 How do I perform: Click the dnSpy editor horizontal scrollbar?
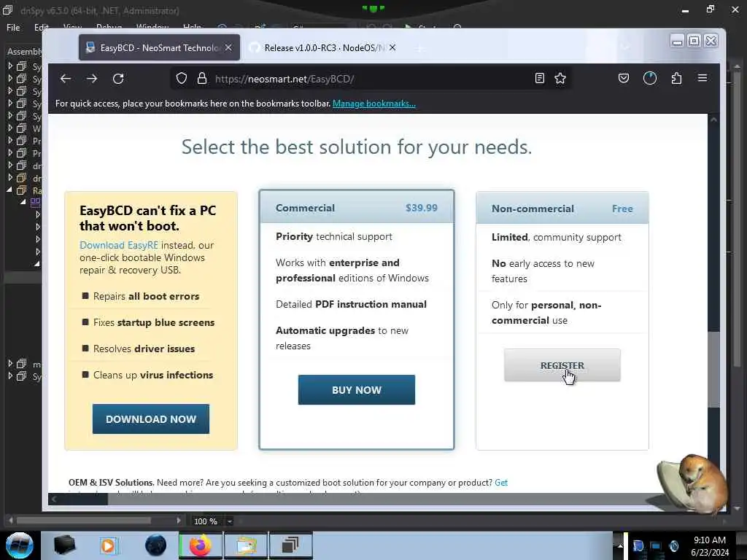point(84,521)
